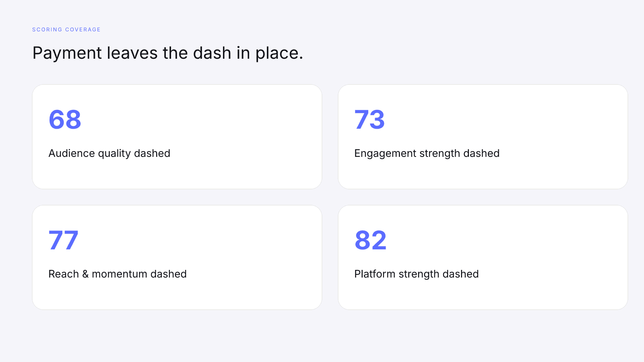Open the Platform strength card
This screenshot has width=644, height=362.
(483, 257)
